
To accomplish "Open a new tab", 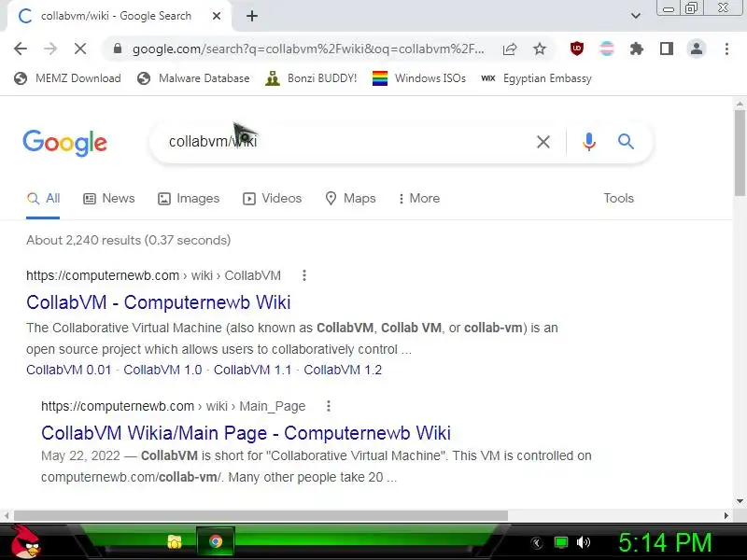I will 252,16.
